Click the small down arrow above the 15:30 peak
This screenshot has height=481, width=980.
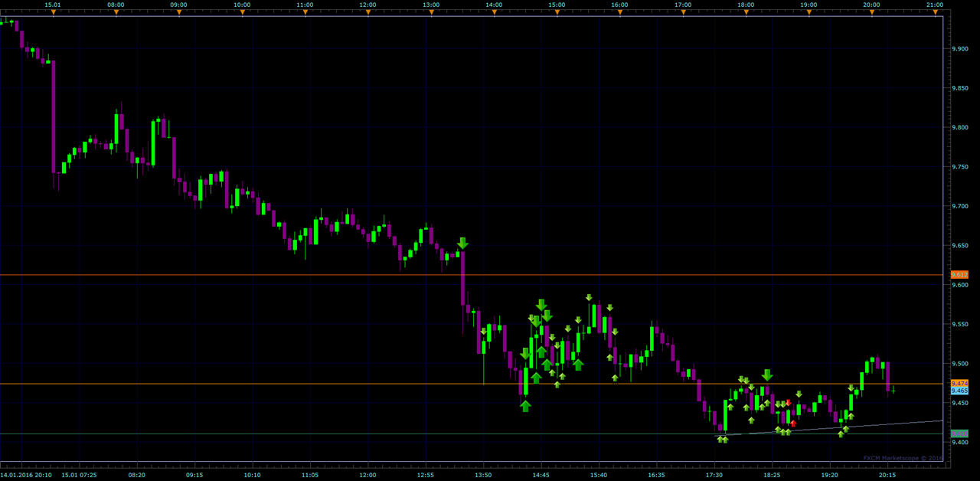tap(589, 297)
